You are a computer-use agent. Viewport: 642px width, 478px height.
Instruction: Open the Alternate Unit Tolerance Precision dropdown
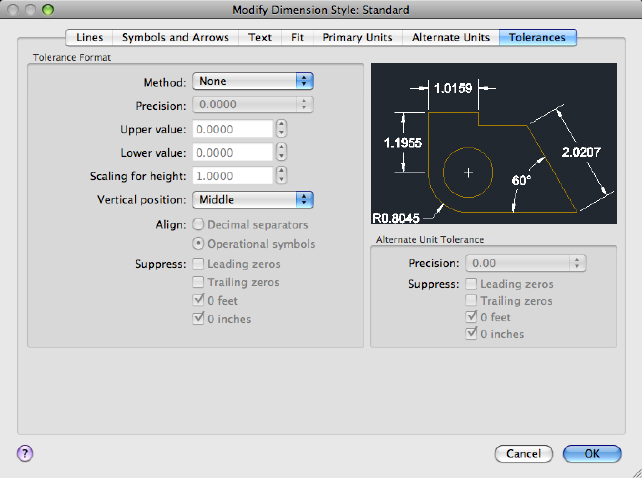(526, 263)
